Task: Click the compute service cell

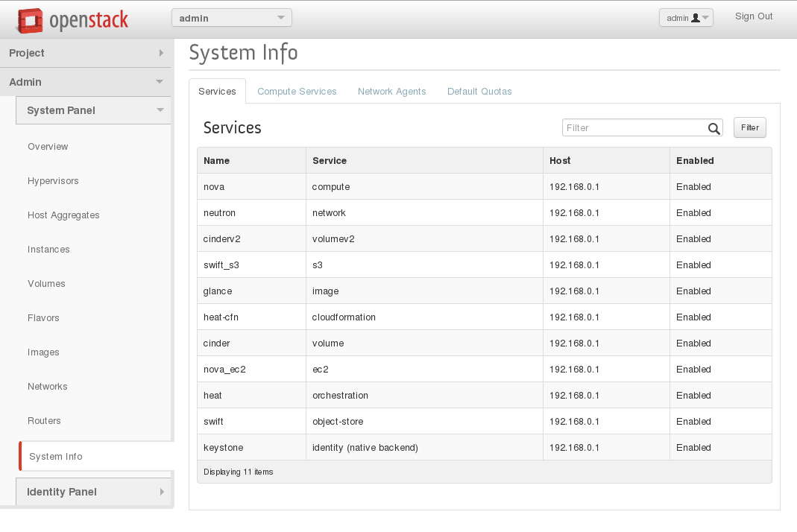Action: point(424,186)
